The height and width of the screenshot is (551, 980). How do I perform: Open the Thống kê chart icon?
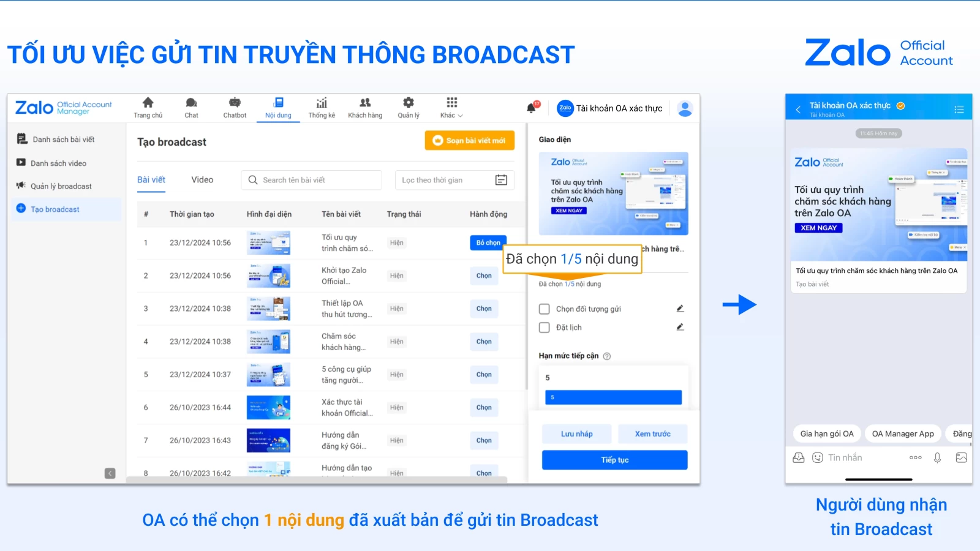(x=322, y=103)
